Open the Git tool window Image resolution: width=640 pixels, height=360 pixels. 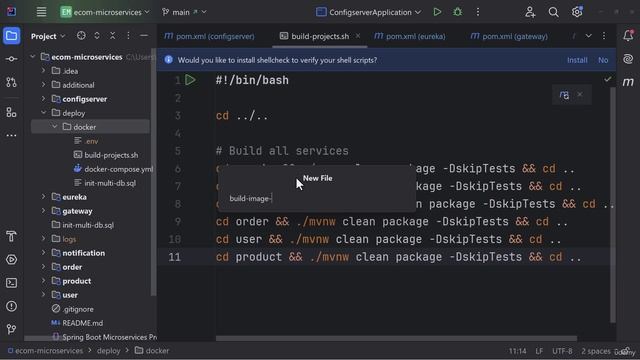(x=11, y=329)
